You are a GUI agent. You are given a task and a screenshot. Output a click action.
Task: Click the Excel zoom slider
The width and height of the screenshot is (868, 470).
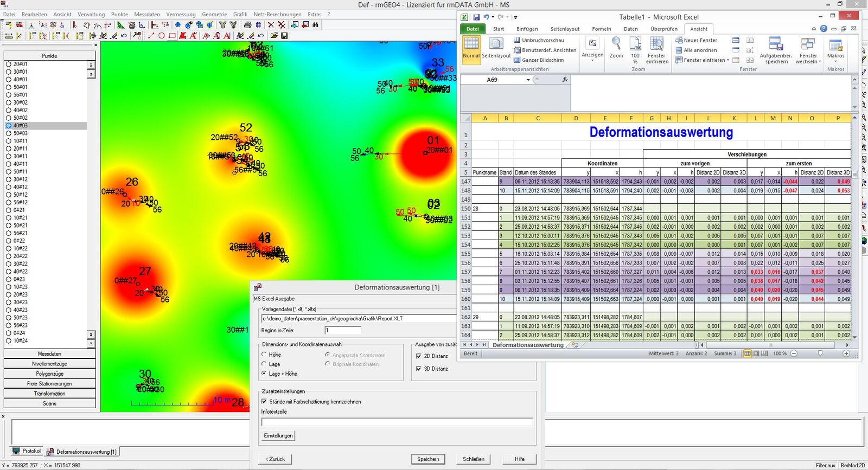click(820, 353)
